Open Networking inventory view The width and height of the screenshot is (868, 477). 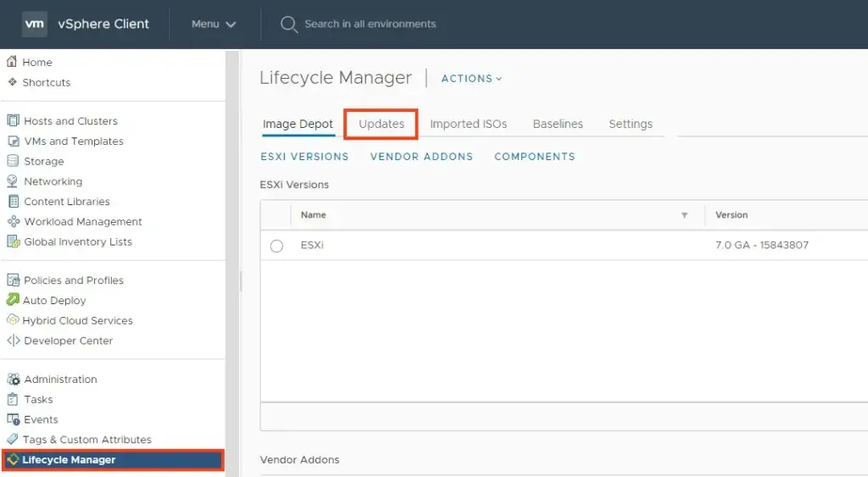click(53, 181)
